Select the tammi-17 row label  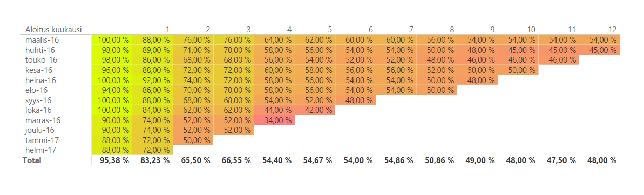click(x=42, y=140)
